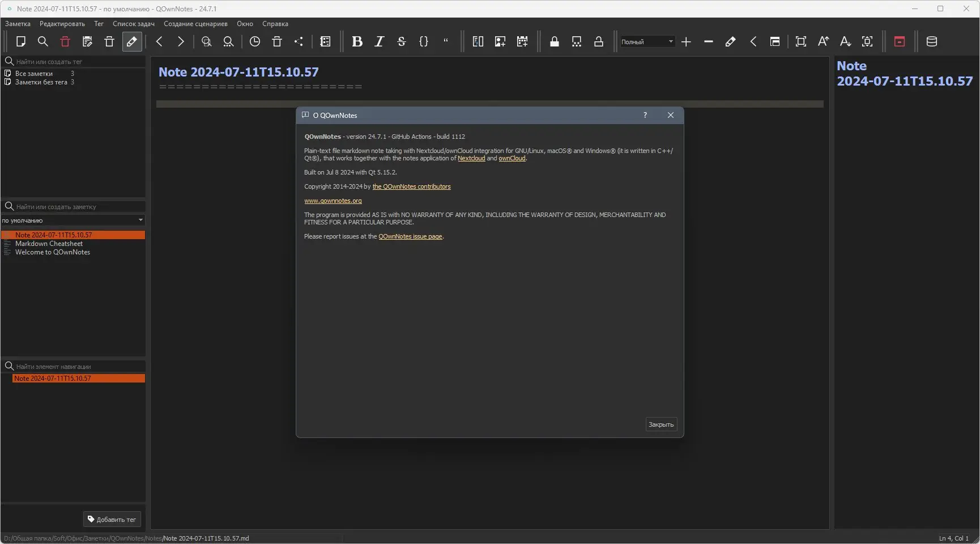The image size is (980, 544).
Task: Toggle note edit mode pencil button
Action: coord(131,41)
